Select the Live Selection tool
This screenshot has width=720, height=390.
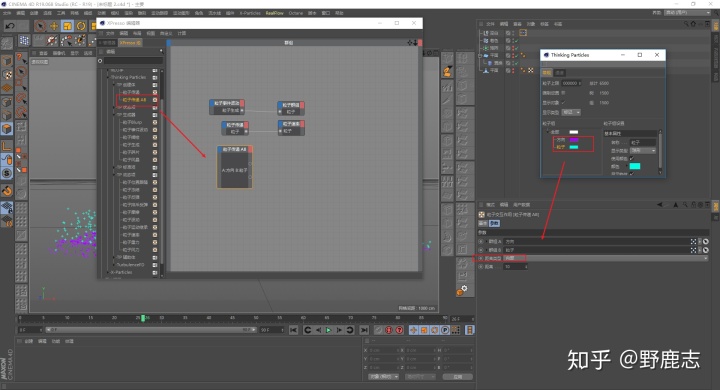coord(40,26)
